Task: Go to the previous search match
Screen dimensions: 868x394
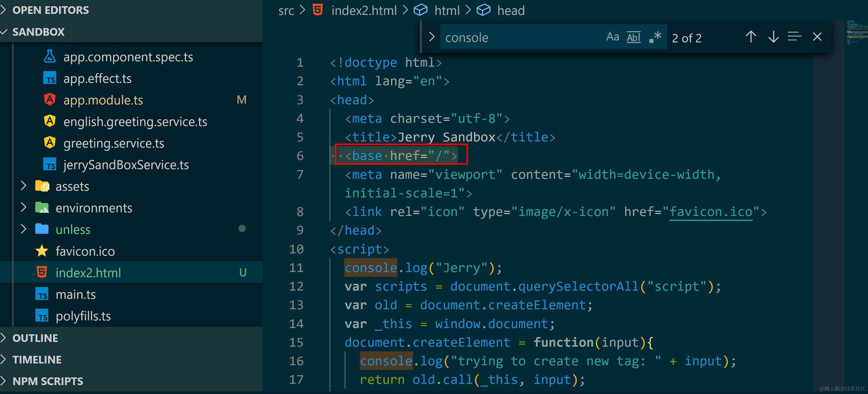Action: point(750,37)
